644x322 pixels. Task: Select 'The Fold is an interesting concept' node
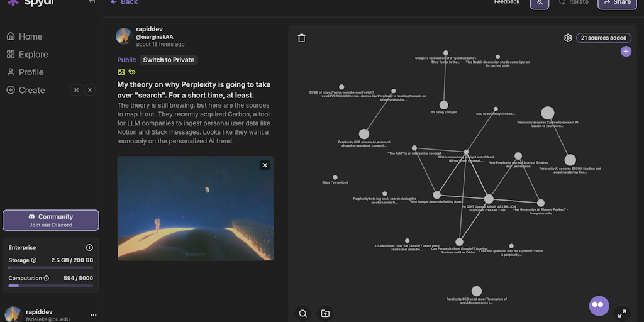coord(414,148)
